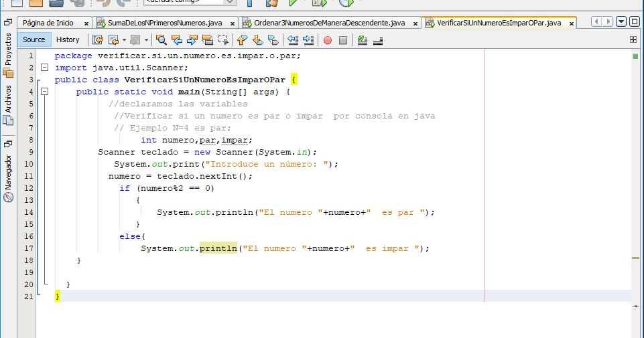Close SumaDeLosNPrimerosNumeros.java tab
644x338 pixels.
(233, 24)
